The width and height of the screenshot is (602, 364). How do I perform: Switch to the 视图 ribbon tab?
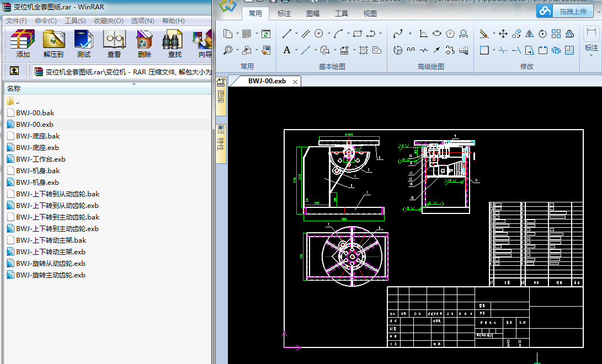tap(370, 13)
